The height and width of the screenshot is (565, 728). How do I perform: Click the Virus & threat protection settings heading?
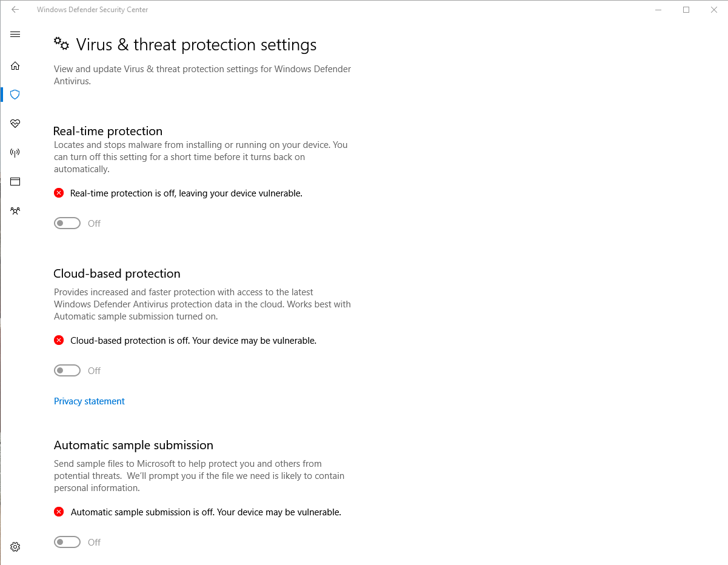[196, 45]
